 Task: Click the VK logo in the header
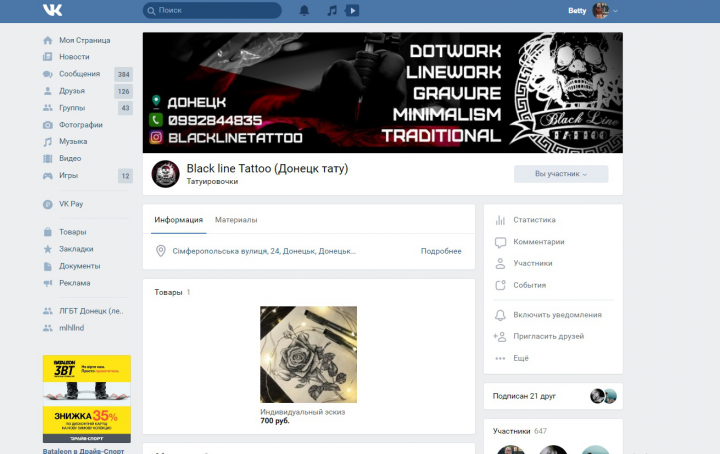click(x=52, y=10)
